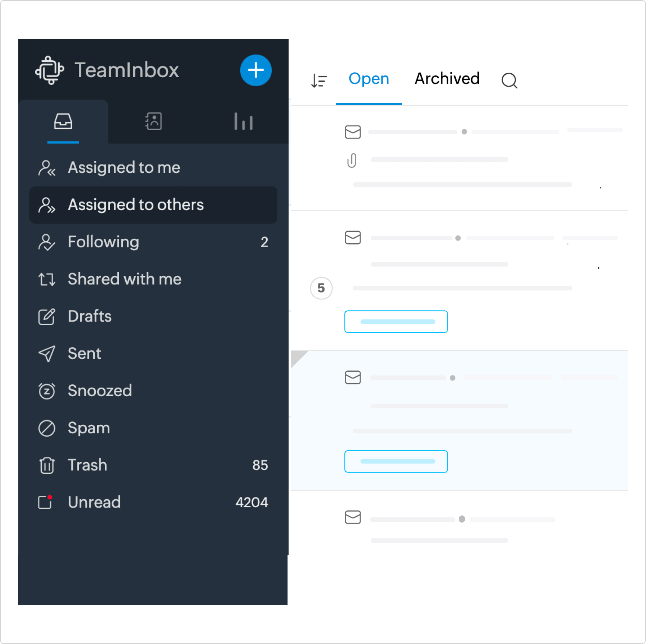
Task: Open the sort order options
Action: pyautogui.click(x=319, y=80)
